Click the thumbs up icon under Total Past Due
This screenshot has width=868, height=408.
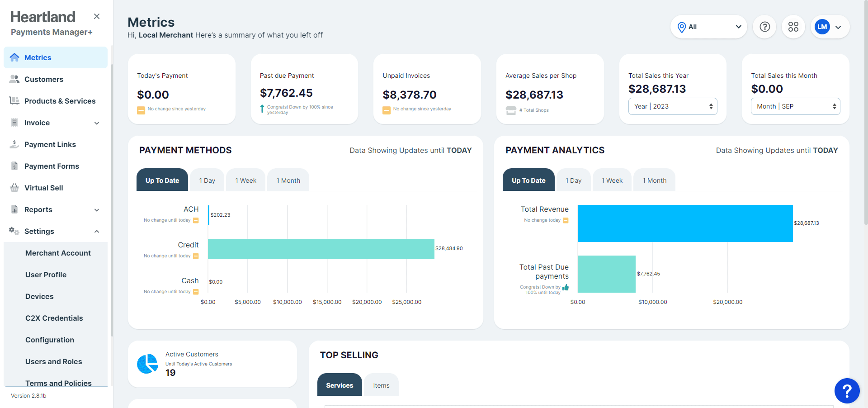[566, 287]
